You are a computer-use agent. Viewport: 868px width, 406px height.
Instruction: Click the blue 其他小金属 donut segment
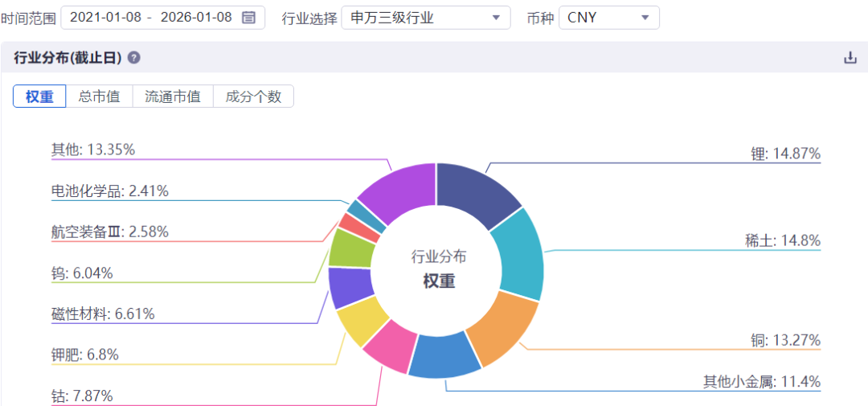[446, 357]
